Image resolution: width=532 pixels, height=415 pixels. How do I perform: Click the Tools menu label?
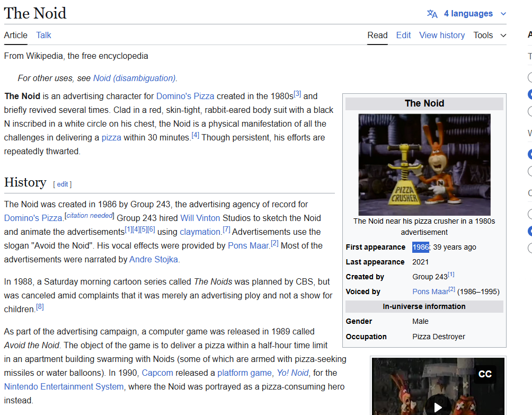pyautogui.click(x=483, y=36)
